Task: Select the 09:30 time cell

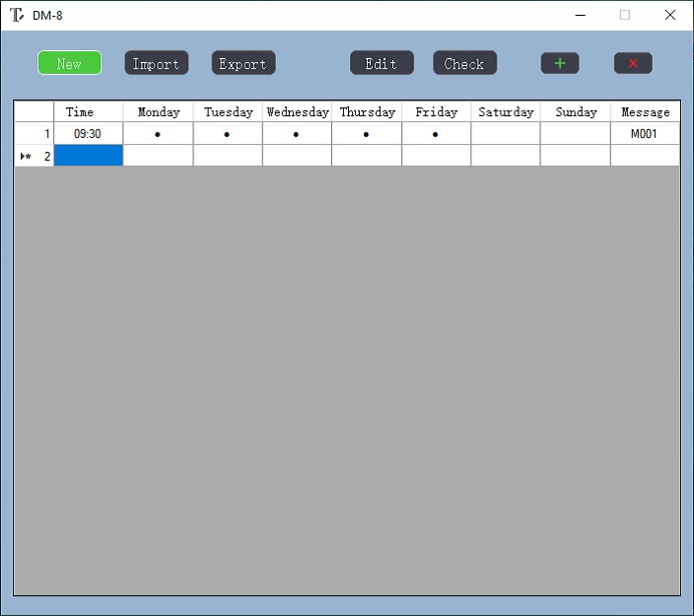Action: point(88,134)
